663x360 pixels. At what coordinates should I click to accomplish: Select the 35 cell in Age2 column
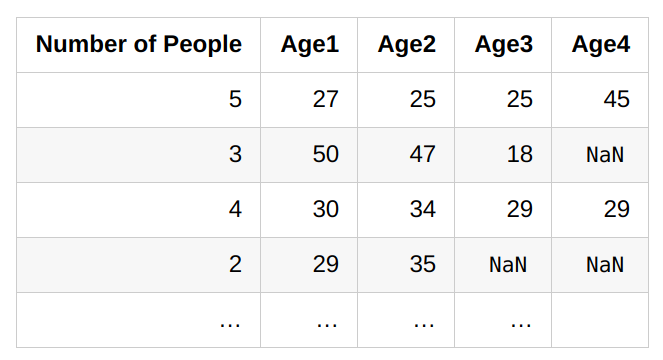point(406,265)
